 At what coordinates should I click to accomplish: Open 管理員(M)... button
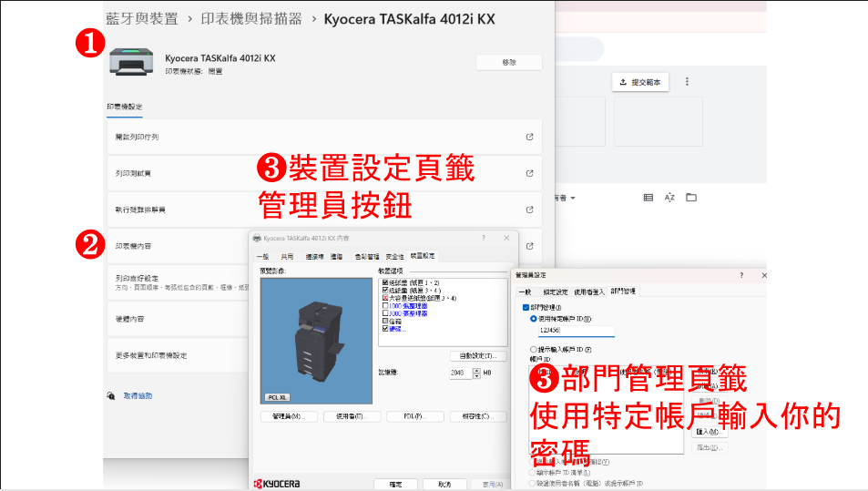pos(289,416)
